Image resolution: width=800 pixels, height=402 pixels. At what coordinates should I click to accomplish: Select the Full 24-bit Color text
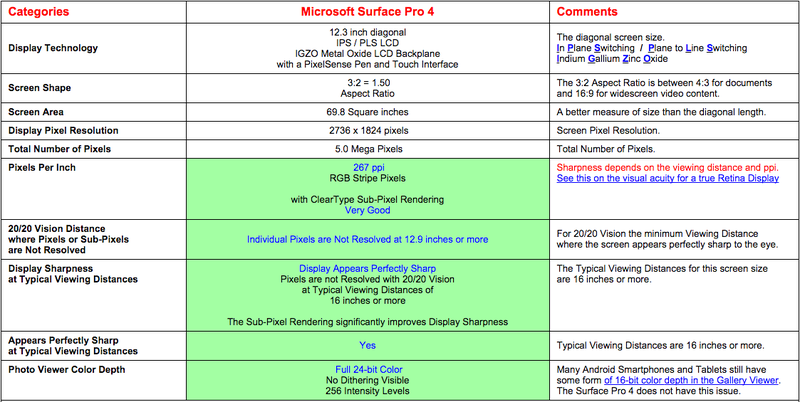pyautogui.click(x=369, y=369)
